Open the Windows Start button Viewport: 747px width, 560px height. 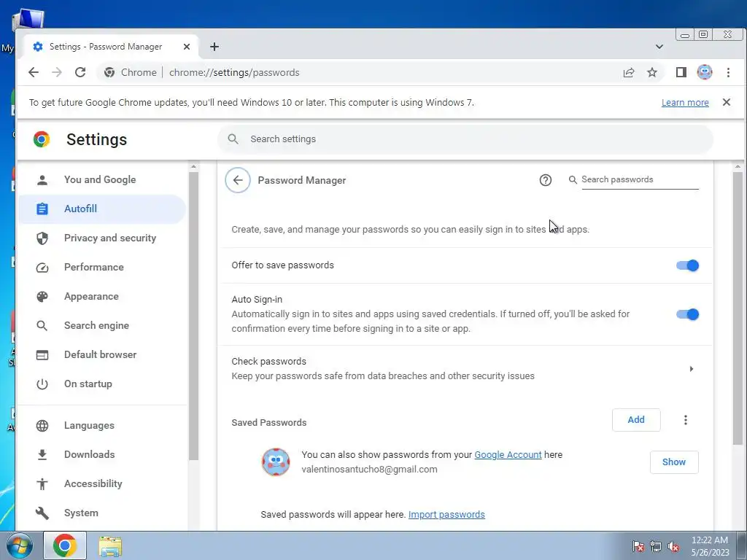coord(20,545)
